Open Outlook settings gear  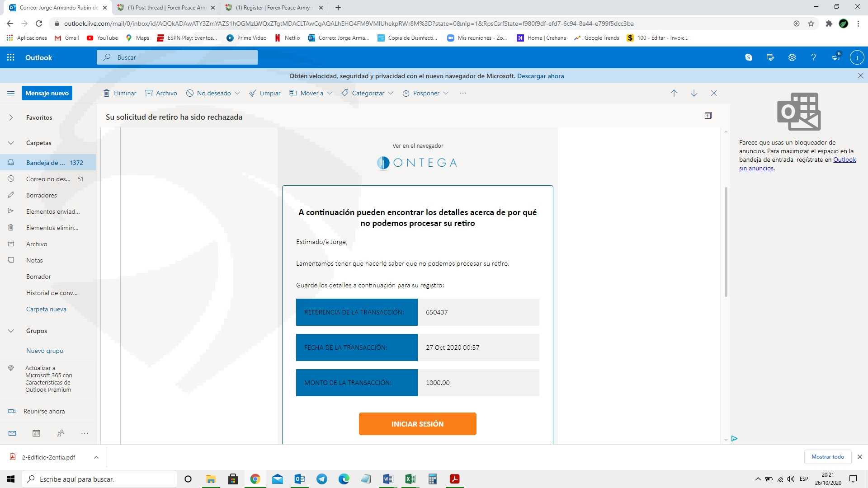click(x=792, y=57)
